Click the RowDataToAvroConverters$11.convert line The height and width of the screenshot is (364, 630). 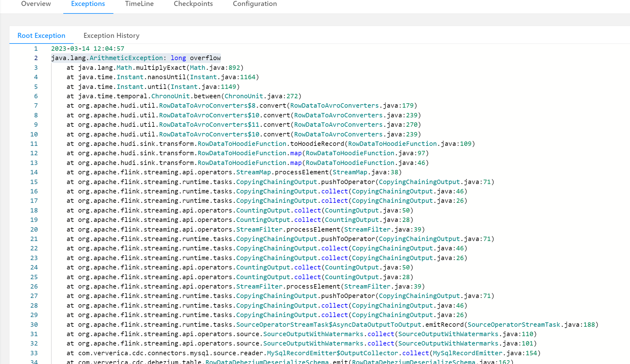pos(244,125)
